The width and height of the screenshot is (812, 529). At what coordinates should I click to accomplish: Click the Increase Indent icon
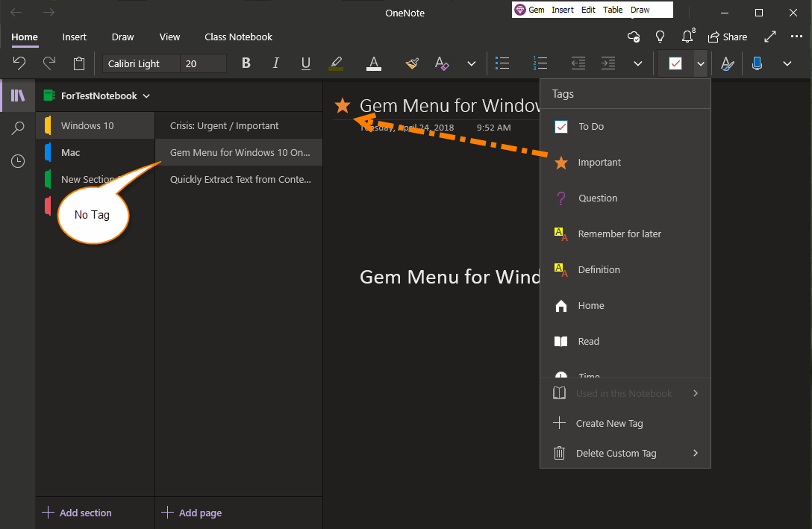point(608,63)
